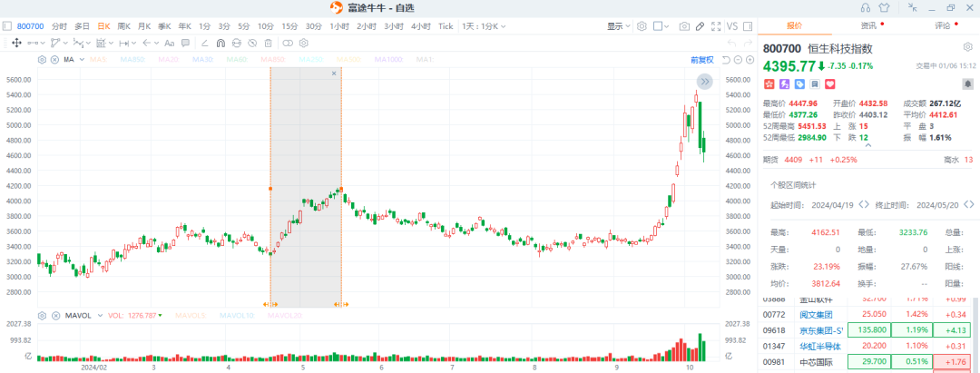Switch chart to 分时 view
This screenshot has width=980, height=373.
pyautogui.click(x=59, y=26)
